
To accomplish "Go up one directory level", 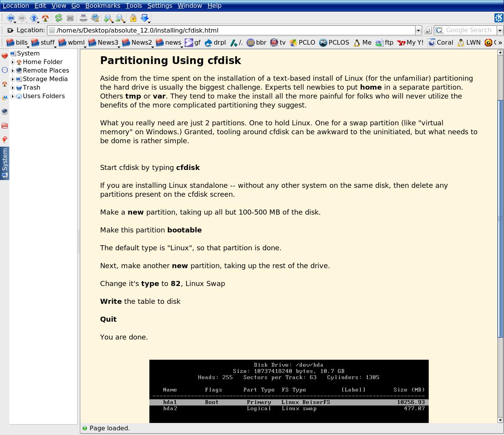I will click(x=34, y=18).
